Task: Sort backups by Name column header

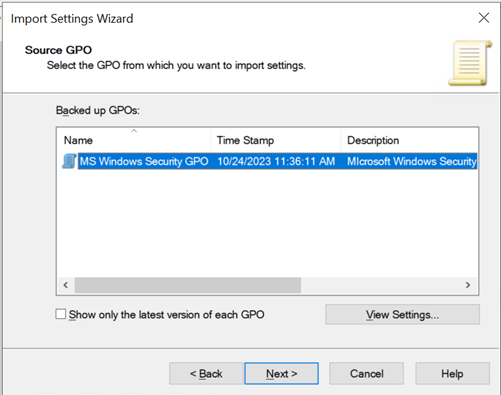Action: 134,141
